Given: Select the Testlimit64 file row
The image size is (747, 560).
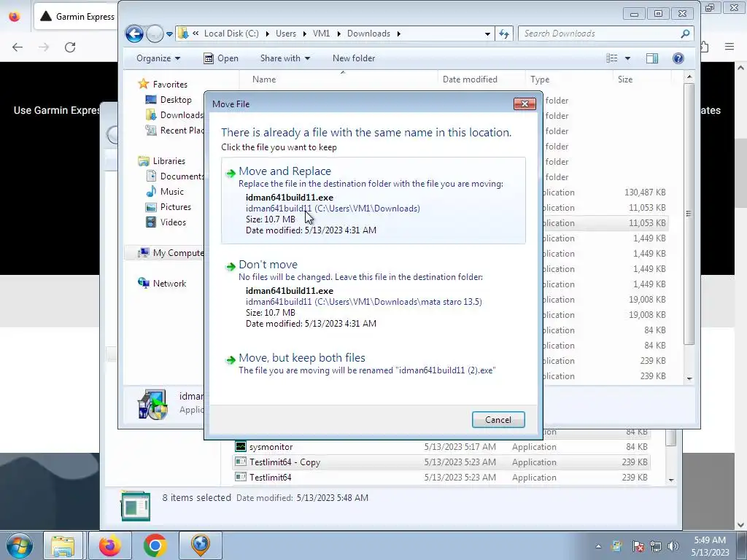Looking at the screenshot, I should (x=441, y=477).
